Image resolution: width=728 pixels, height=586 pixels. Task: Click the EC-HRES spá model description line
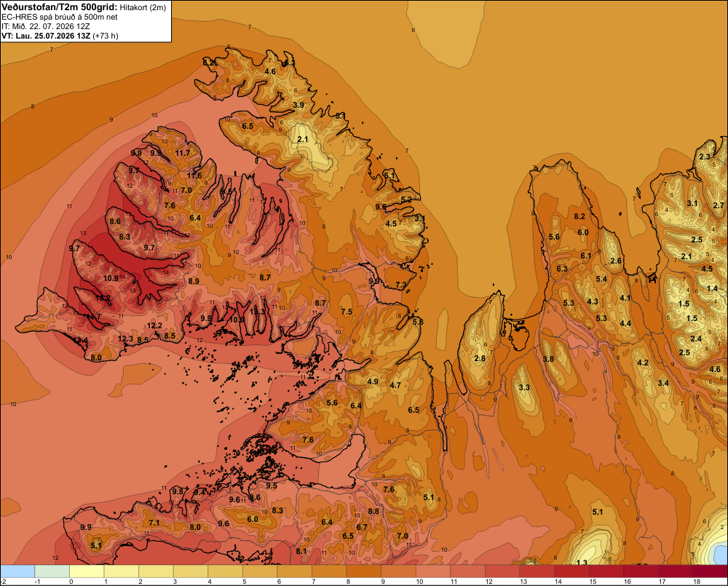(60, 17)
